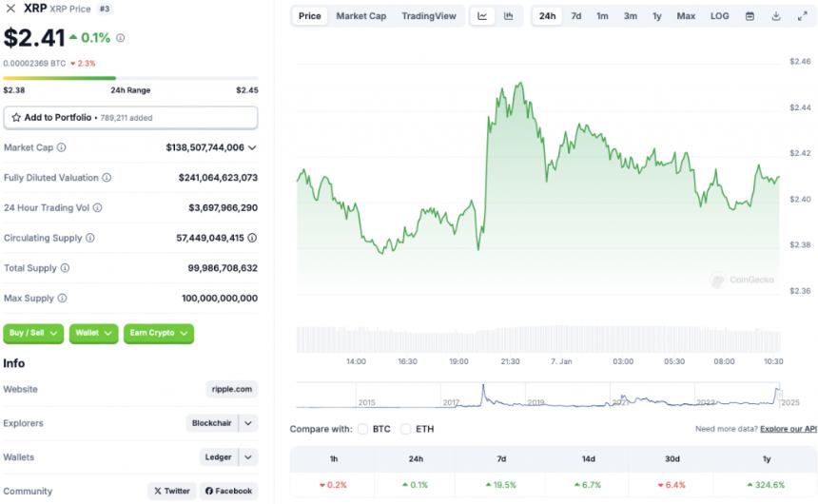This screenshot has width=818, height=504.
Task: Switch to candlestick chart icon
Action: (x=509, y=16)
